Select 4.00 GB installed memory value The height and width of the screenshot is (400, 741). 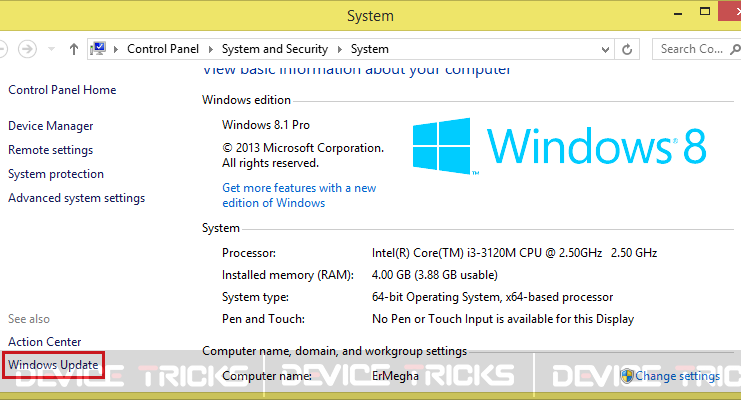pos(434,275)
